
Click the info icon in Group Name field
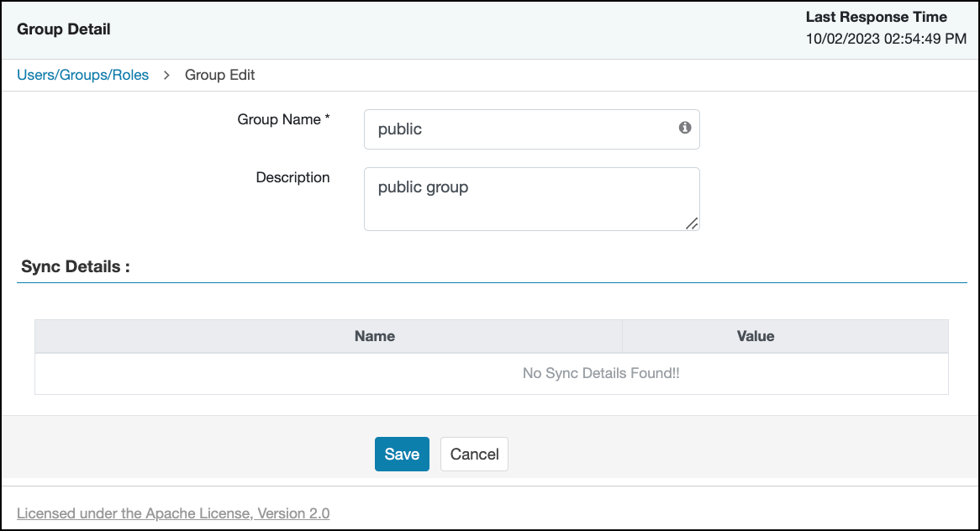point(685,128)
